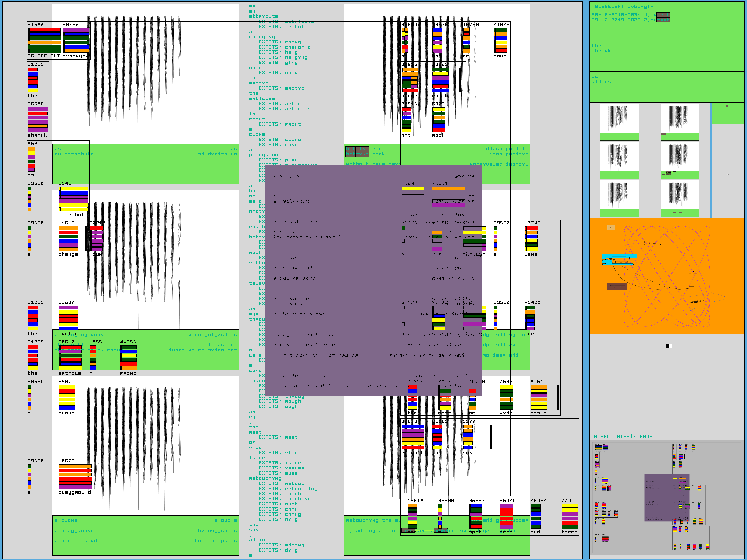Screen dimensions: 747x560
Task: Click the 'change' color bar stack
Action: coord(68,239)
